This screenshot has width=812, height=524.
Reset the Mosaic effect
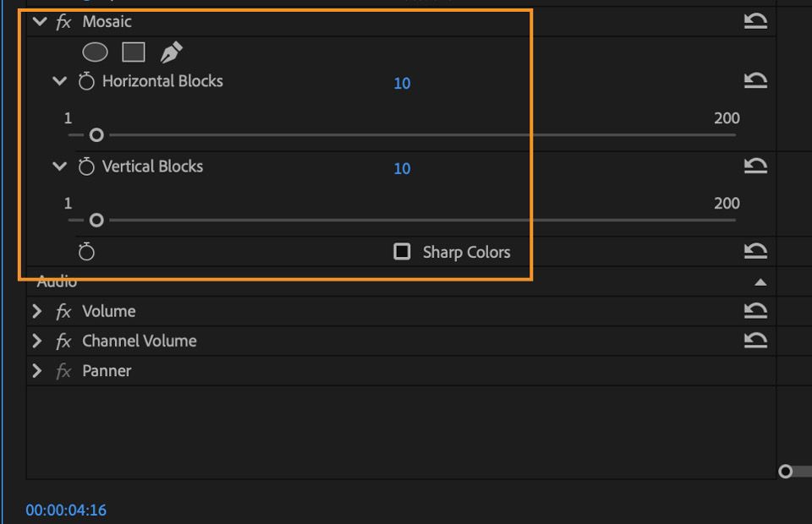pos(755,21)
